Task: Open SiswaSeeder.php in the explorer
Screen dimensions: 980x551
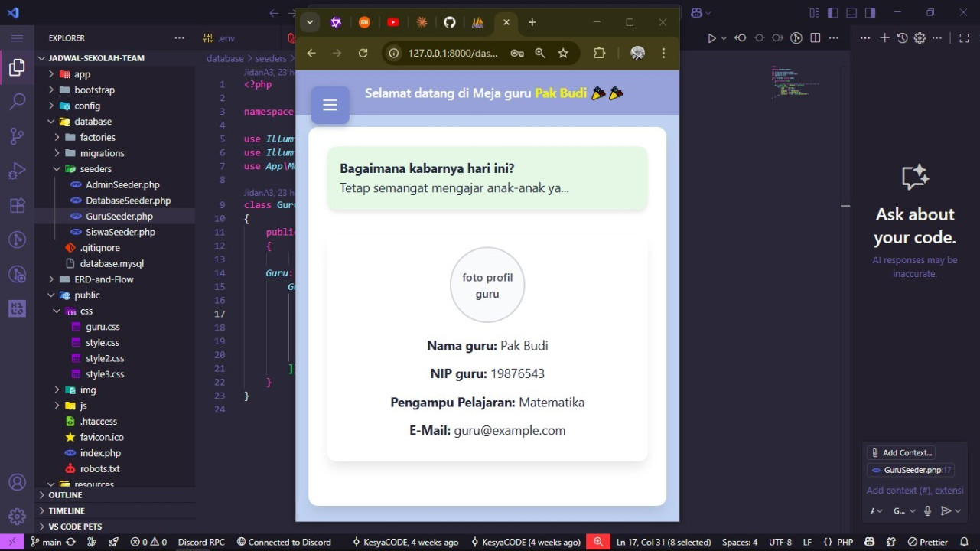Action: pyautogui.click(x=120, y=232)
